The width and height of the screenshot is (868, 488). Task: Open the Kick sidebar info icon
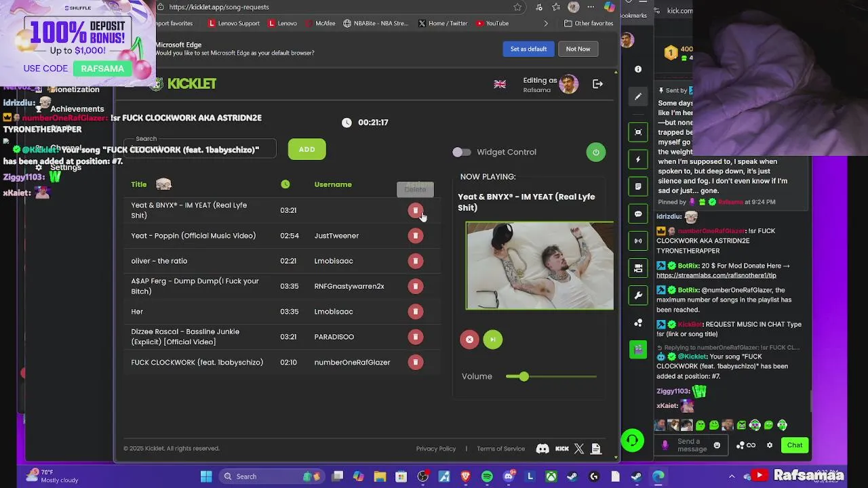click(638, 69)
